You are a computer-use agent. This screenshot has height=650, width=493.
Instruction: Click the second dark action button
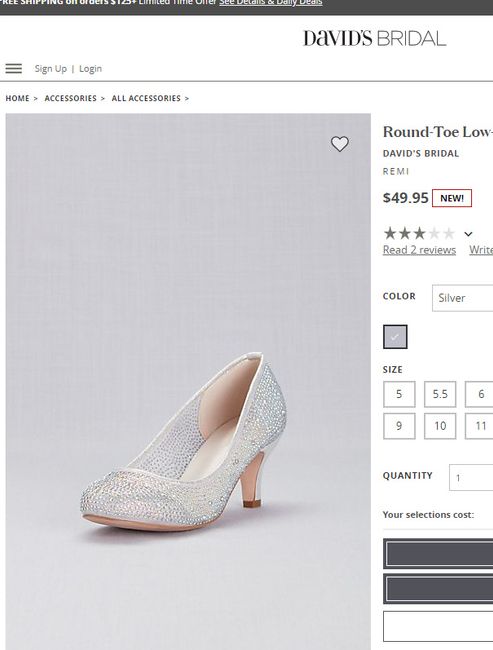pos(438,589)
